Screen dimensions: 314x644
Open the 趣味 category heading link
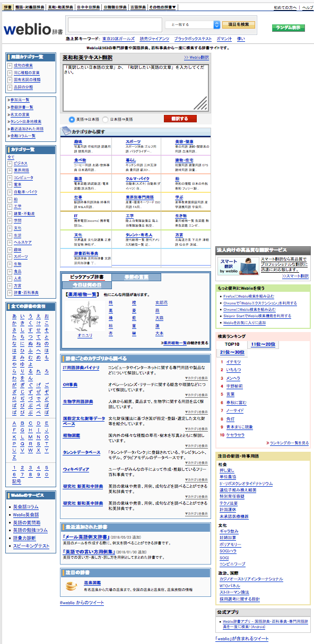click(x=78, y=141)
